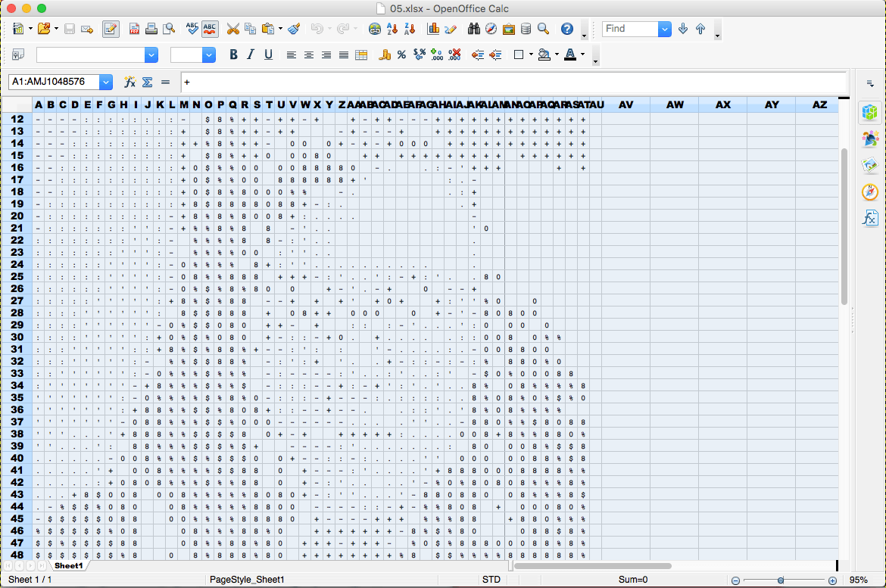Toggle AutoSpellcheck on or off
Viewport: 886px width, 588px height.
(210, 30)
